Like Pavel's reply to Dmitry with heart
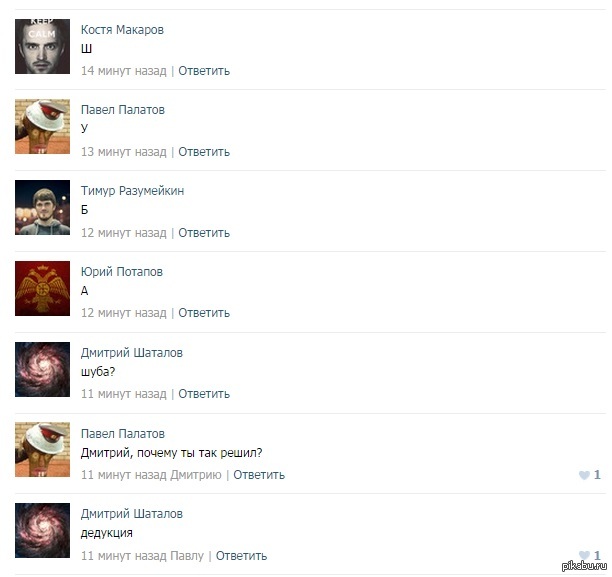Screen dimensions: 612x577 pyautogui.click(x=584, y=475)
